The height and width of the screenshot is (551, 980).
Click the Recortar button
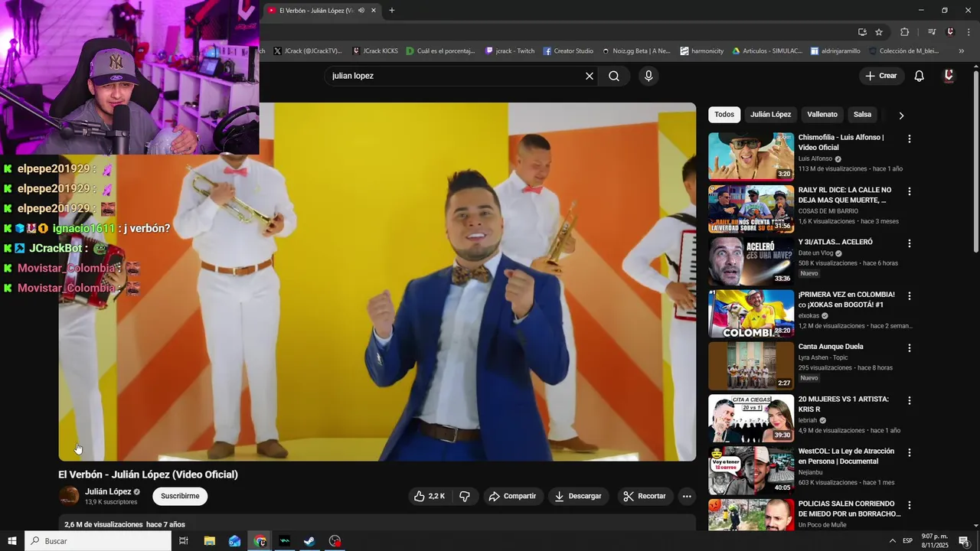[x=645, y=496]
